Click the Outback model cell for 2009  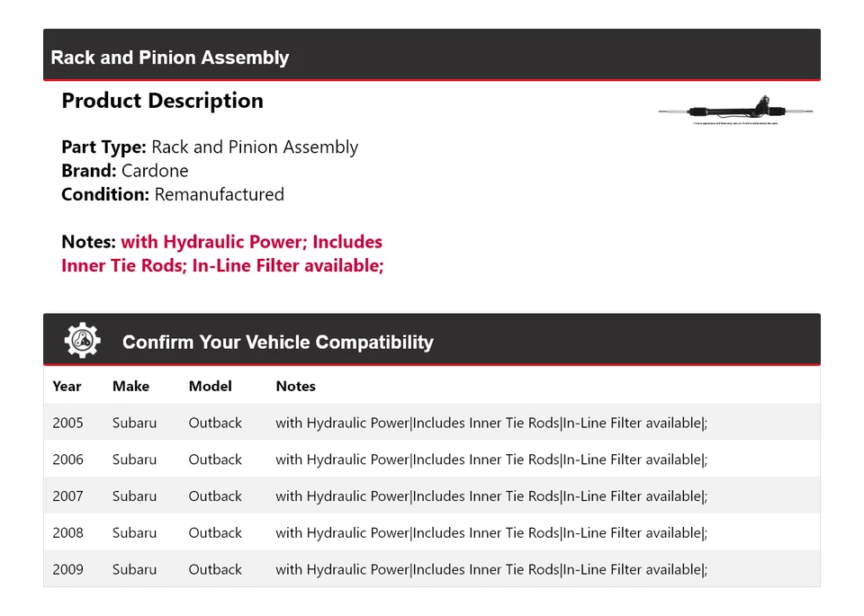point(215,569)
